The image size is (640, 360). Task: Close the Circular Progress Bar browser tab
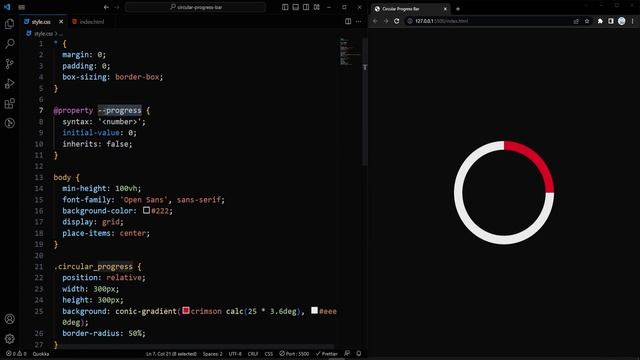click(x=445, y=9)
